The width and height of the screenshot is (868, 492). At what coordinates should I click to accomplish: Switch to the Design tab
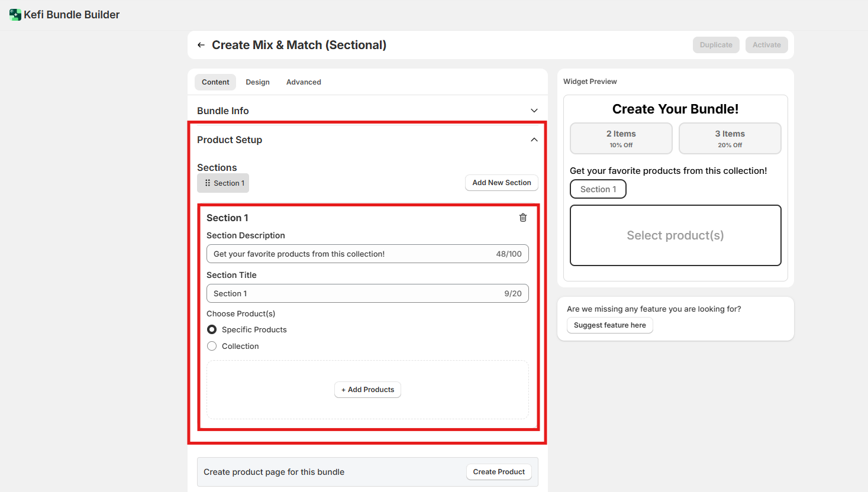tap(257, 82)
